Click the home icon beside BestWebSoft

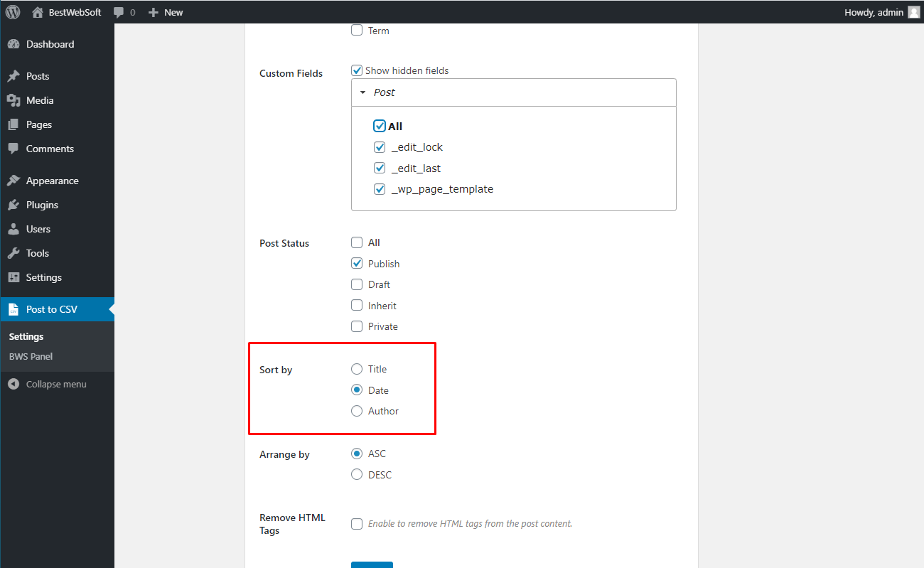[x=38, y=12]
